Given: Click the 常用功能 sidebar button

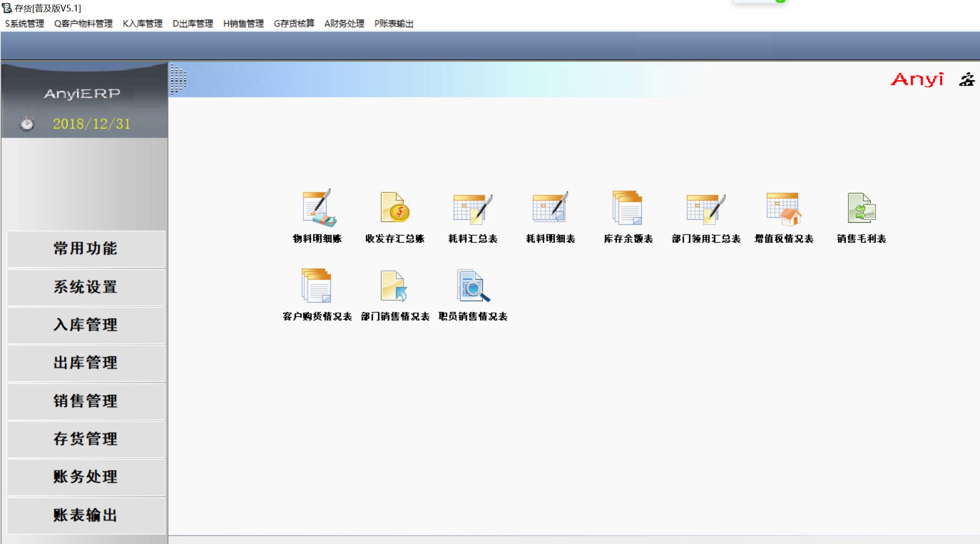Looking at the screenshot, I should click(86, 249).
